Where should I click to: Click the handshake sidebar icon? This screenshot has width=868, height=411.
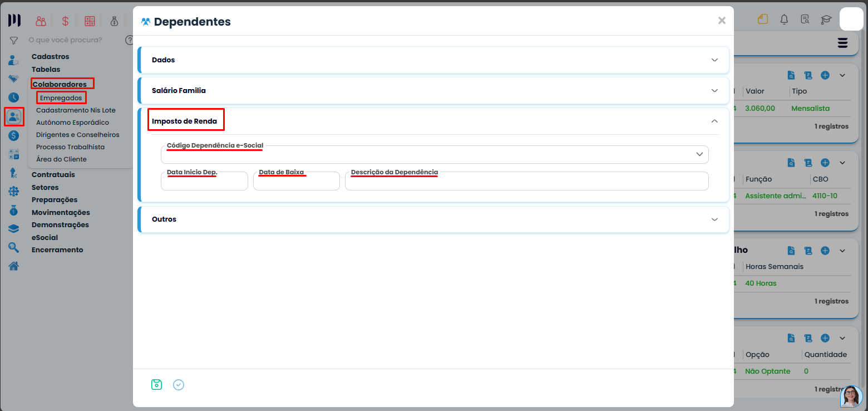coord(14,79)
